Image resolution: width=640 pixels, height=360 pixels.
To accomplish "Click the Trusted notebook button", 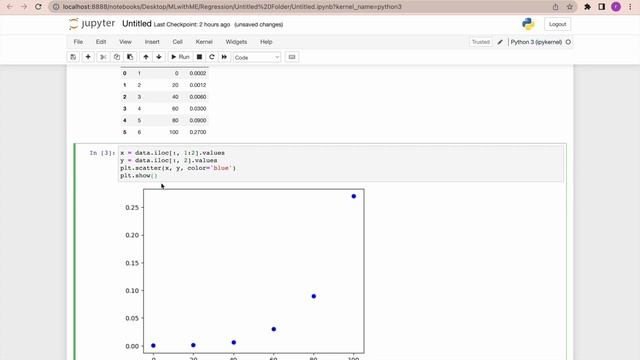I will click(x=480, y=42).
